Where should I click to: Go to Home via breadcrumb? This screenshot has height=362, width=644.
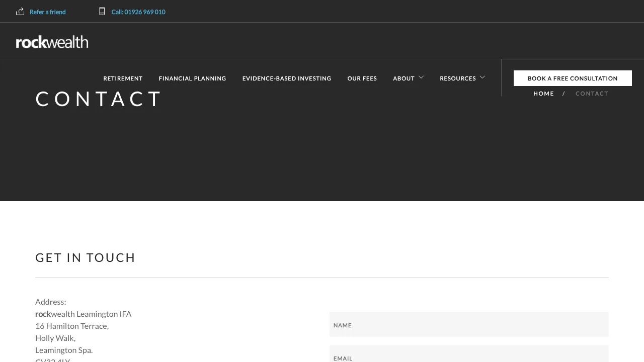click(x=543, y=94)
